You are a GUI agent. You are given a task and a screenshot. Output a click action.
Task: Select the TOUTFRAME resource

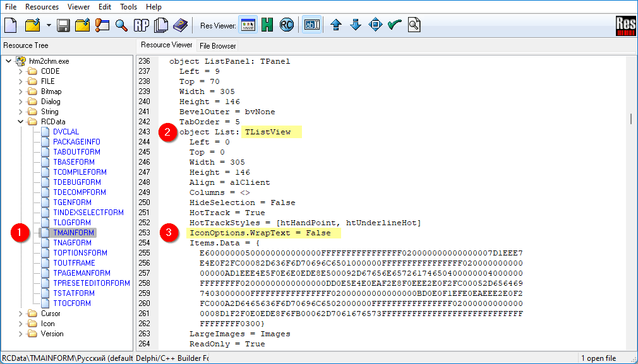click(x=74, y=263)
